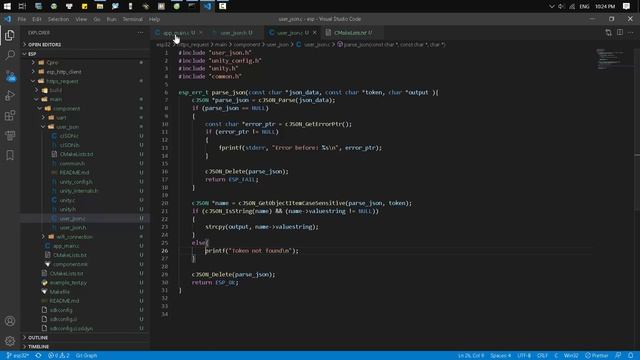Open the notifications bell in status bar

(x=631, y=356)
